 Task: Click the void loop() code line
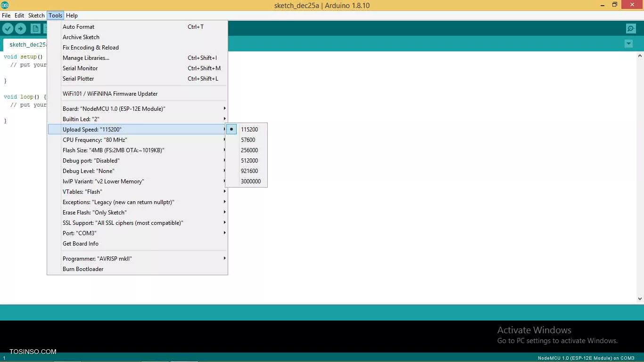[x=25, y=97]
